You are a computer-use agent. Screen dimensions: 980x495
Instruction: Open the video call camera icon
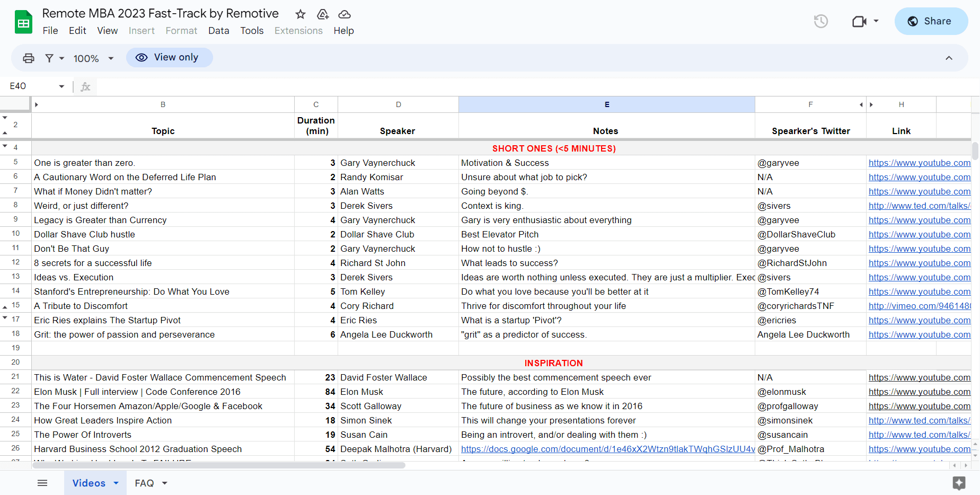tap(859, 21)
